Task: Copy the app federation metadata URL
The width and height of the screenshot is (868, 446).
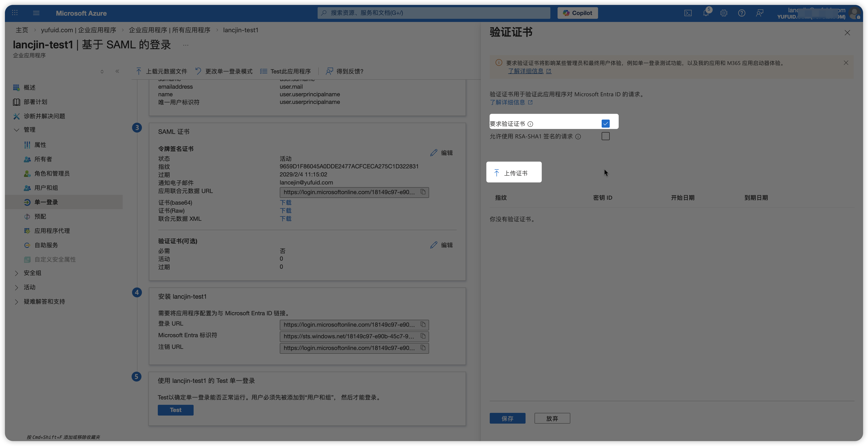Action: pos(423,192)
